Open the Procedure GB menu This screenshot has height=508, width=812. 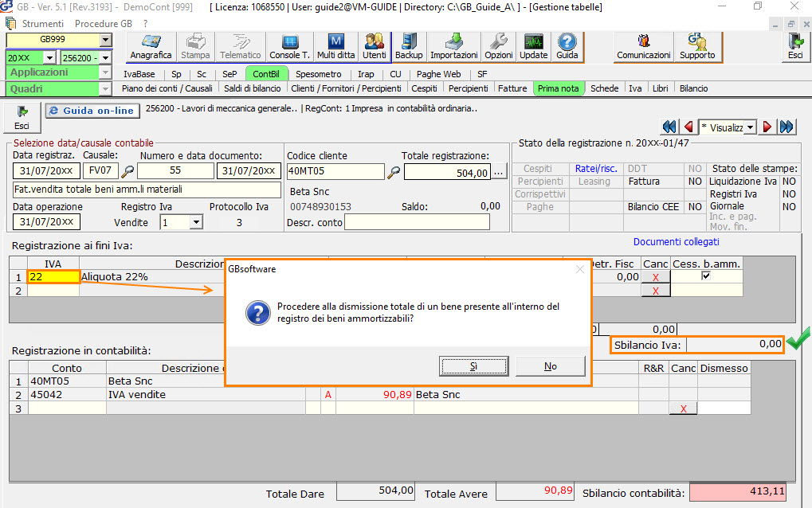pos(104,24)
